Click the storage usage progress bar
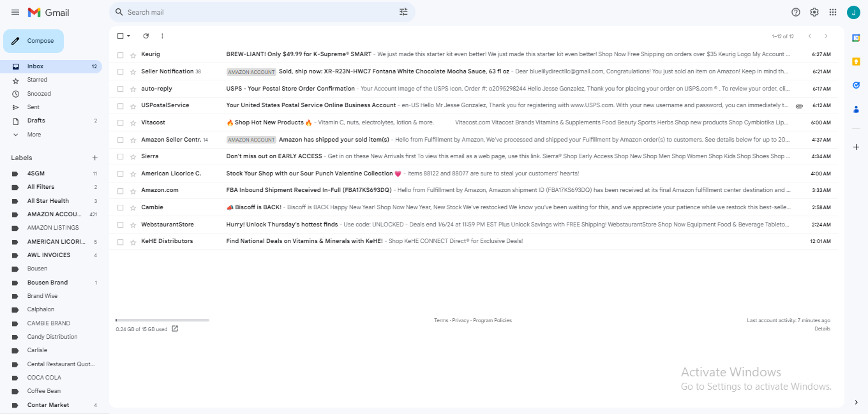Screen dimensions: 868x414 (x=162, y=320)
